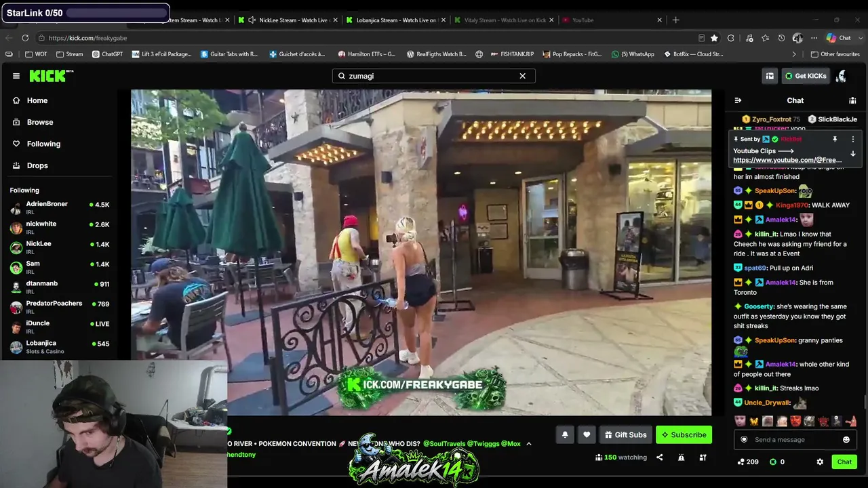Open PredatorPoachers channel from Following list

(60, 306)
